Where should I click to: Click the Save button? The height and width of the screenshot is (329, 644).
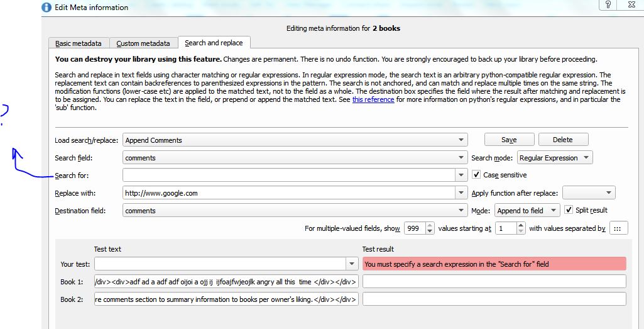[x=509, y=140]
